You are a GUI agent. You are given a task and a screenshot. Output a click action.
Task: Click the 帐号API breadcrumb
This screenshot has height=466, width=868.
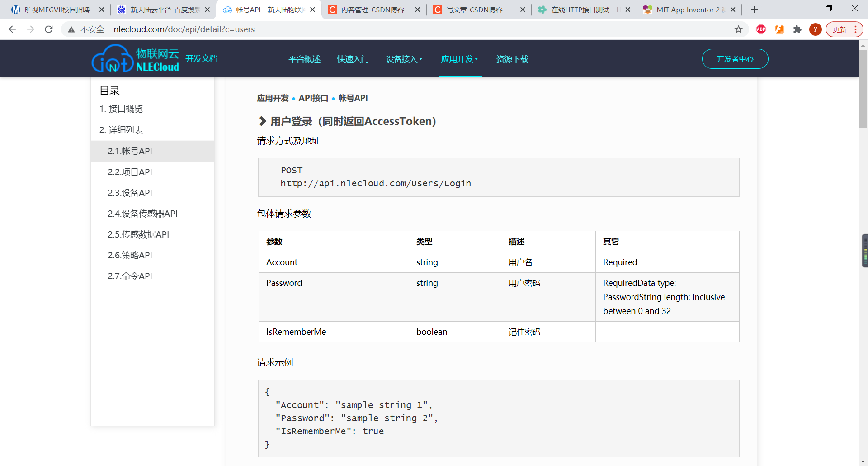click(x=353, y=98)
